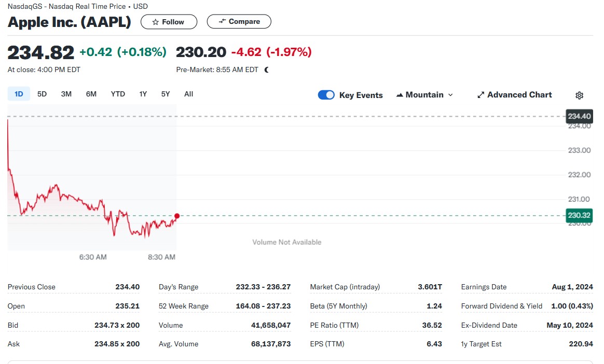Viewport: 604px width, 364px height.
Task: Click the Previous Close value 234.40
Action: pos(128,287)
